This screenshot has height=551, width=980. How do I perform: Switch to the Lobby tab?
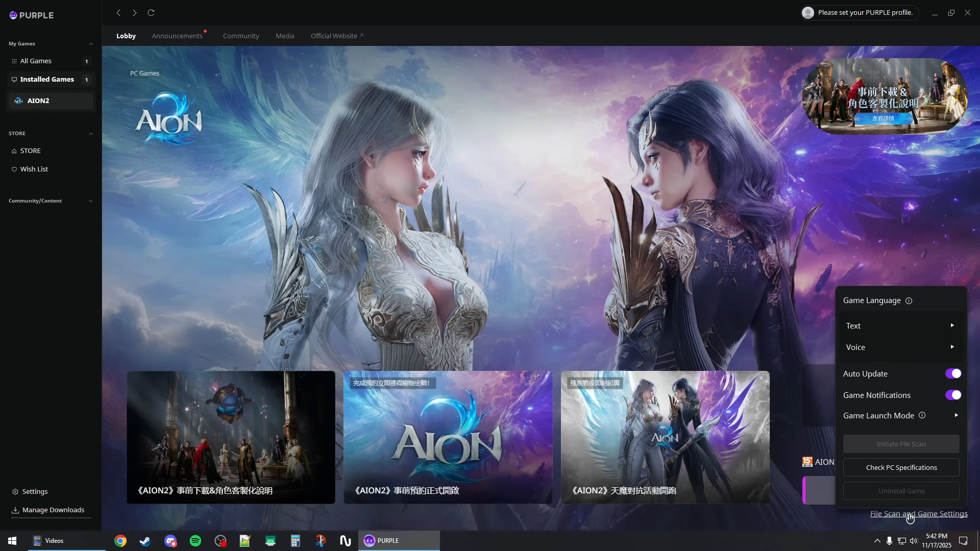126,36
